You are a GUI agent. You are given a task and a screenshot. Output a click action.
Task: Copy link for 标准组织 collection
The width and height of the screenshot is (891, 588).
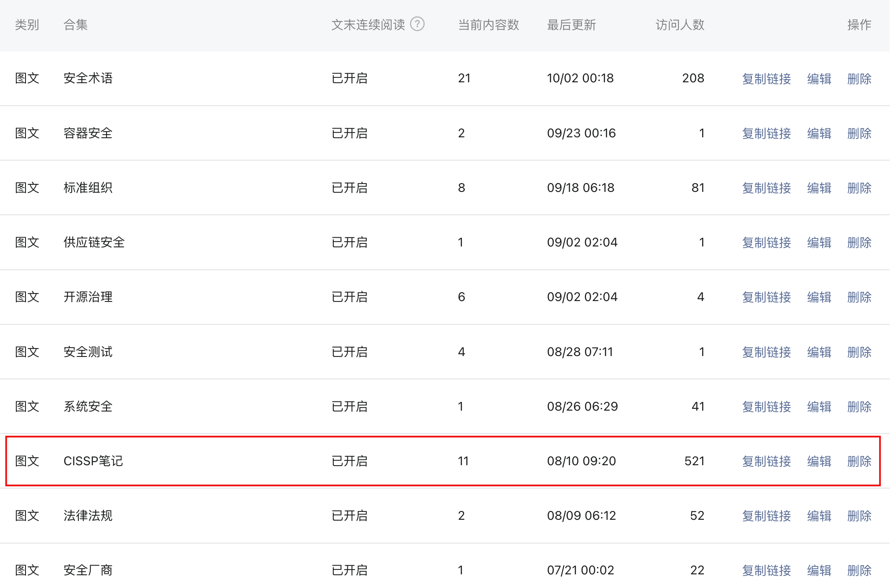766,188
